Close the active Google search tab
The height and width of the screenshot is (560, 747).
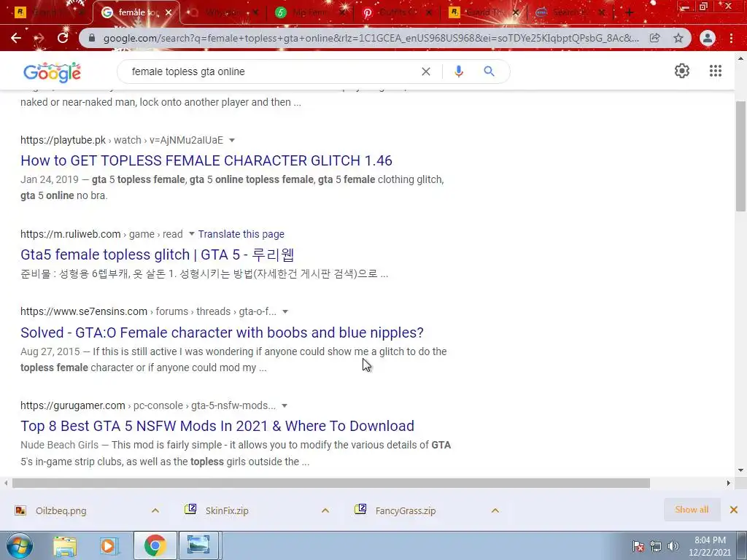coord(169,13)
